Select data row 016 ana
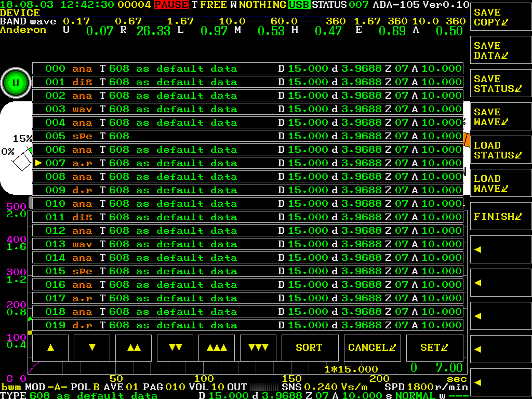This screenshot has height=399, width=532. pyautogui.click(x=248, y=285)
